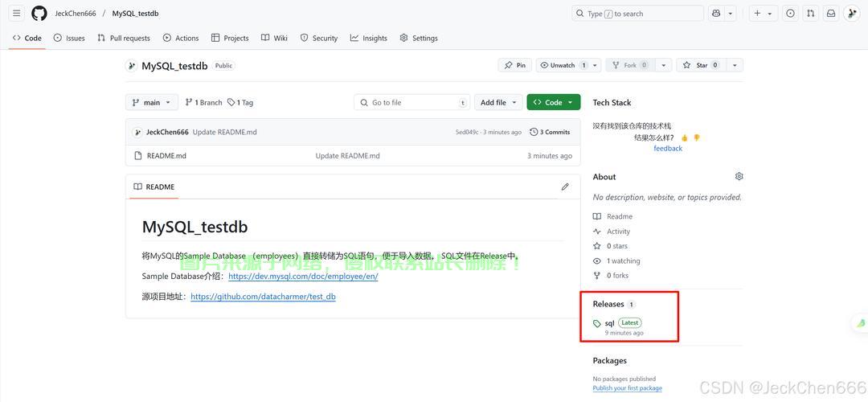Click the Packages heading

coord(609,360)
